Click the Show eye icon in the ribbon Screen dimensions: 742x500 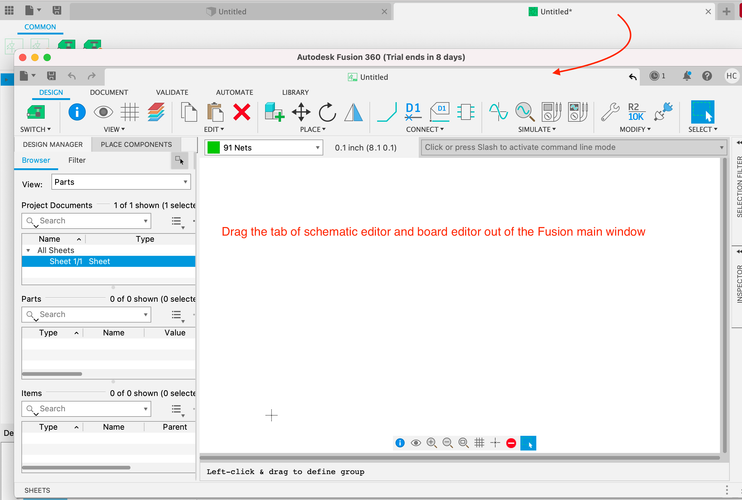(103, 112)
